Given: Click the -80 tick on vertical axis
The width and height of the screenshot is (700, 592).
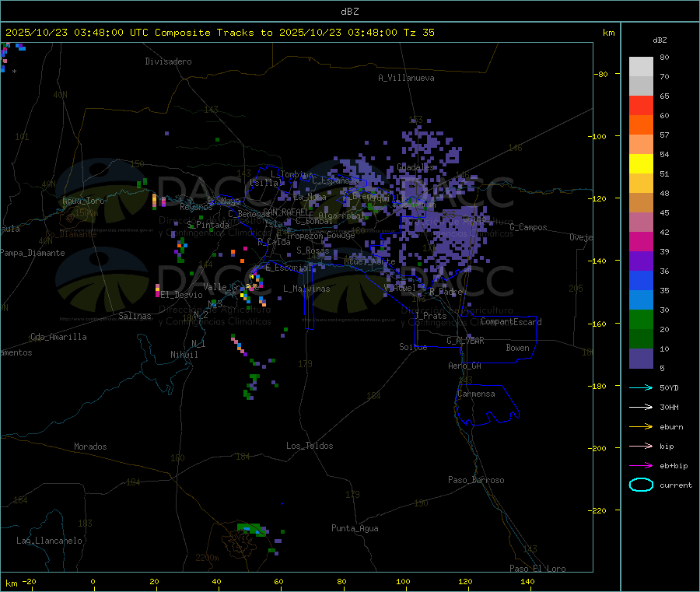Looking at the screenshot, I should 600,74.
